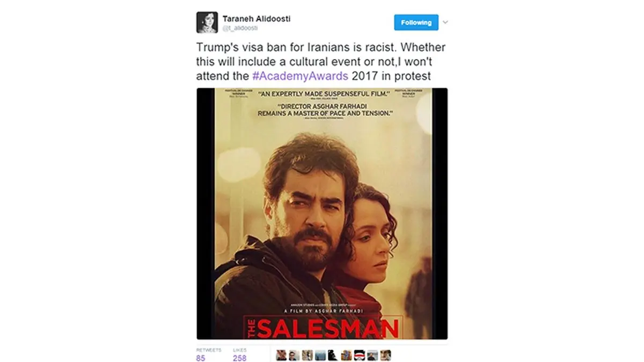Image resolution: width=644 pixels, height=362 pixels.
Task: Click the last liker avatar in the row
Action: [x=385, y=355]
